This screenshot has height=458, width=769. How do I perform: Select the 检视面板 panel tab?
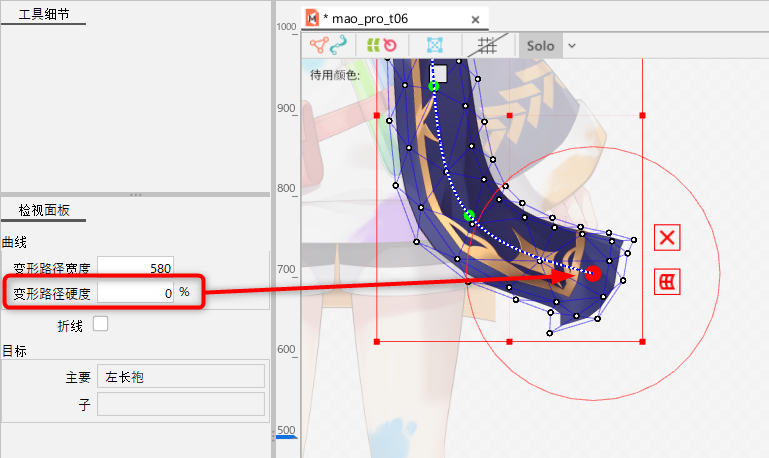(x=44, y=210)
